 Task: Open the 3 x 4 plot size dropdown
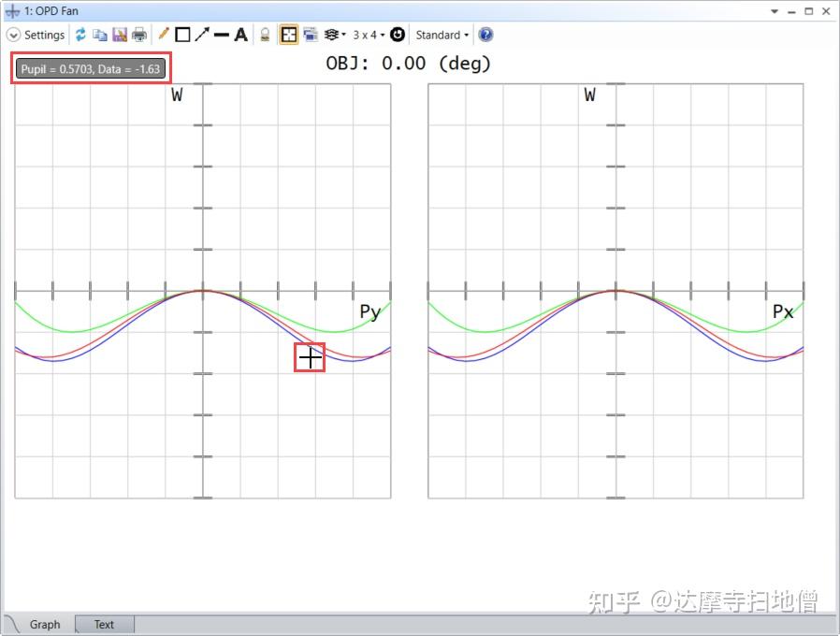(x=368, y=35)
